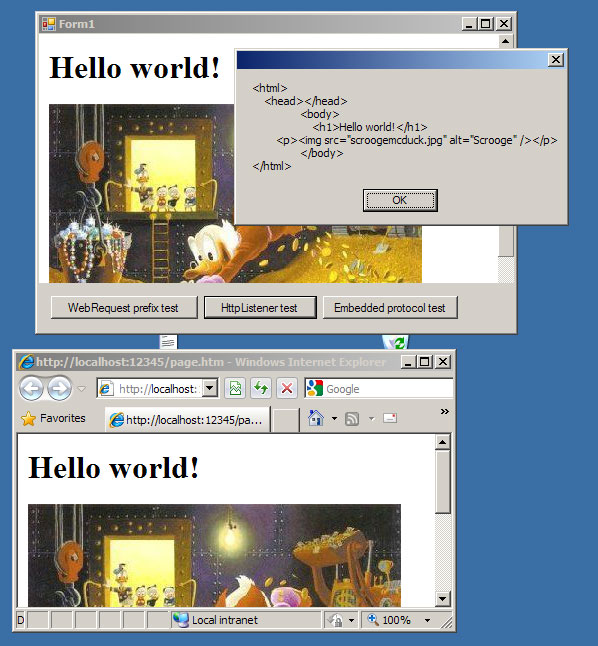
Task: Click the Google search box
Action: coord(379,389)
